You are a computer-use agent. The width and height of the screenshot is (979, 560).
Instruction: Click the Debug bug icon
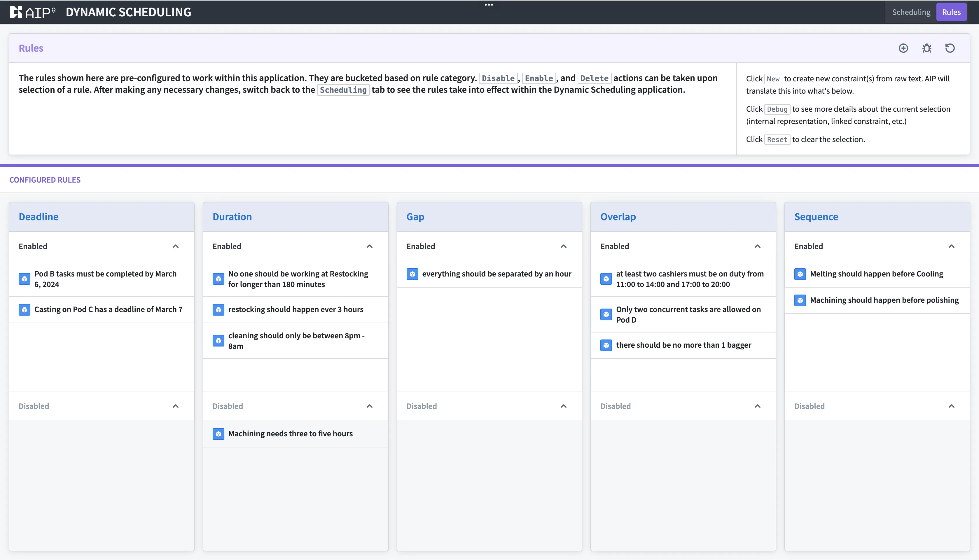click(927, 48)
